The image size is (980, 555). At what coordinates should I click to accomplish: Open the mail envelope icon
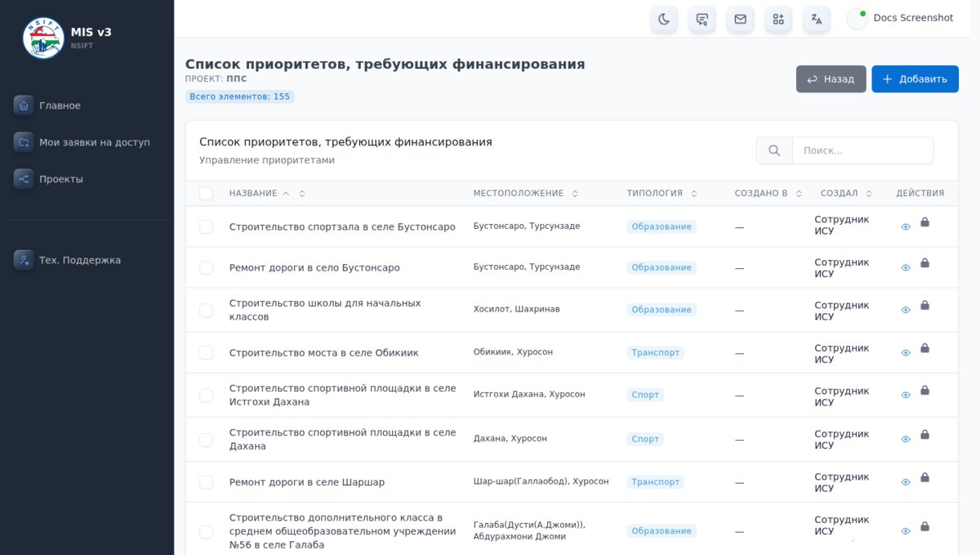click(x=740, y=19)
